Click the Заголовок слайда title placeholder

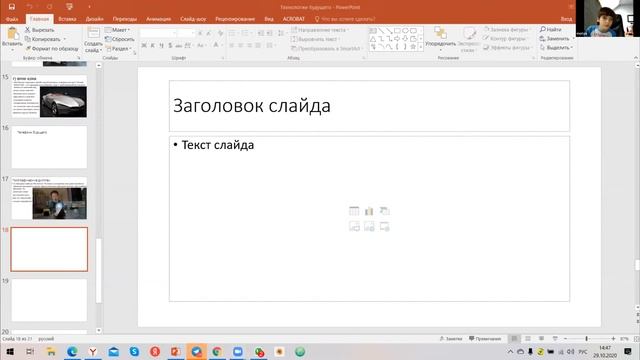369,106
